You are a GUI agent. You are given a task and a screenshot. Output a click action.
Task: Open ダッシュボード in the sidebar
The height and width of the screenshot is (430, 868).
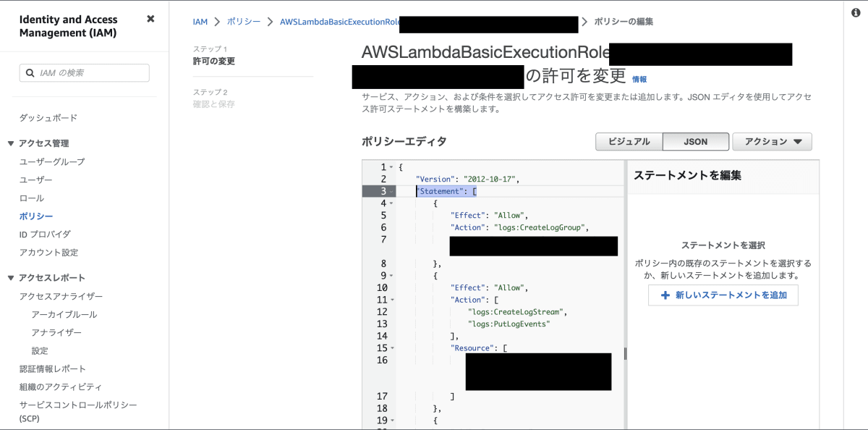(48, 118)
